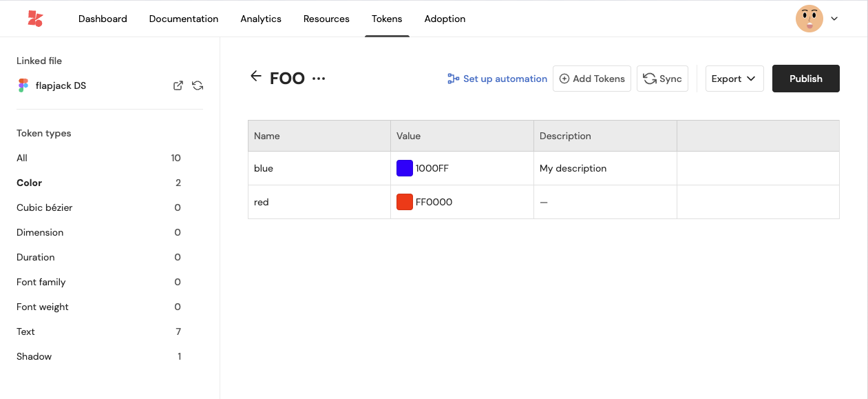Click the red FF0000 color swatch
Image resolution: width=868 pixels, height=399 pixels.
[405, 202]
